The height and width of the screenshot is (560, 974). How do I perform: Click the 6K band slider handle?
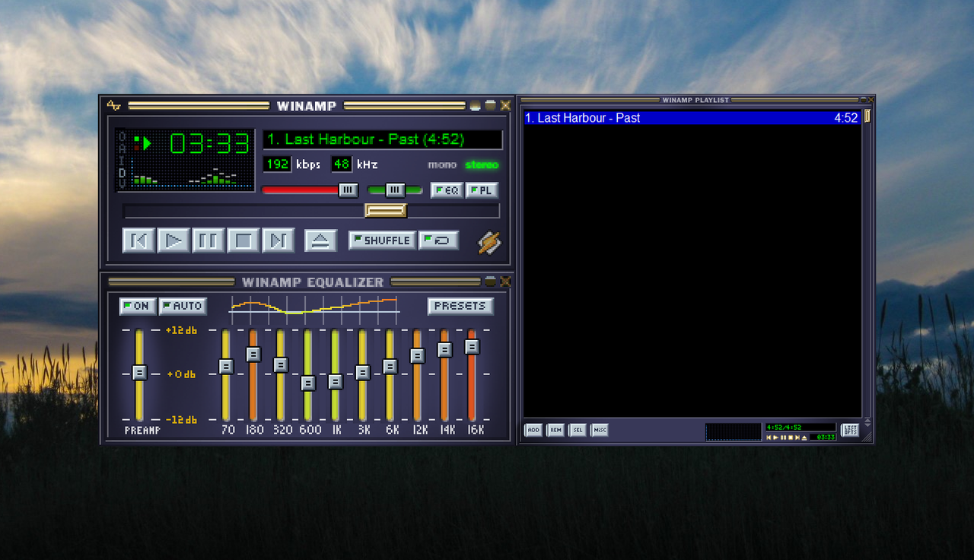pyautogui.click(x=390, y=366)
